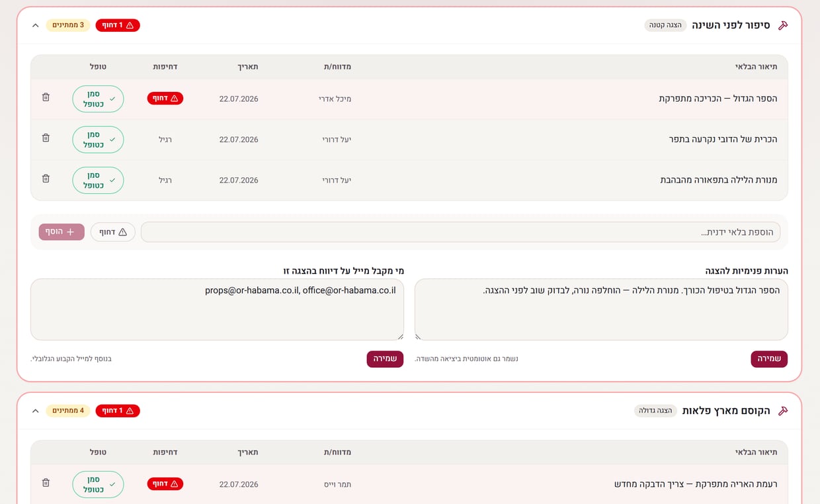The image size is (820, 504).
Task: Save the email recipients with 'שמירה'
Action: click(385, 359)
